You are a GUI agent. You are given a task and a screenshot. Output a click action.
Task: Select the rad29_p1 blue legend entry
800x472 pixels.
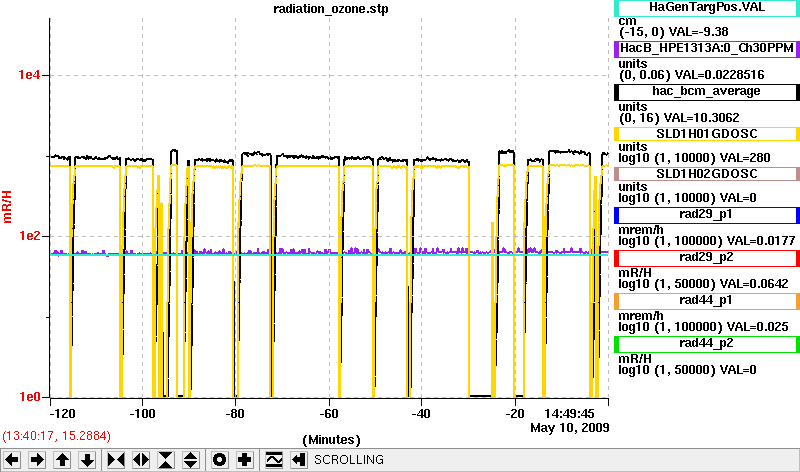[707, 215]
